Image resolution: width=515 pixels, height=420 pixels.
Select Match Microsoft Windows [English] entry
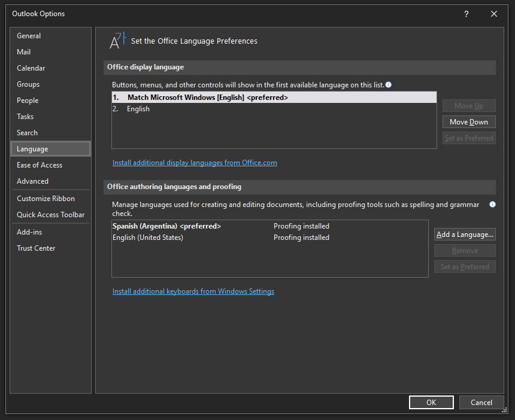click(x=274, y=98)
